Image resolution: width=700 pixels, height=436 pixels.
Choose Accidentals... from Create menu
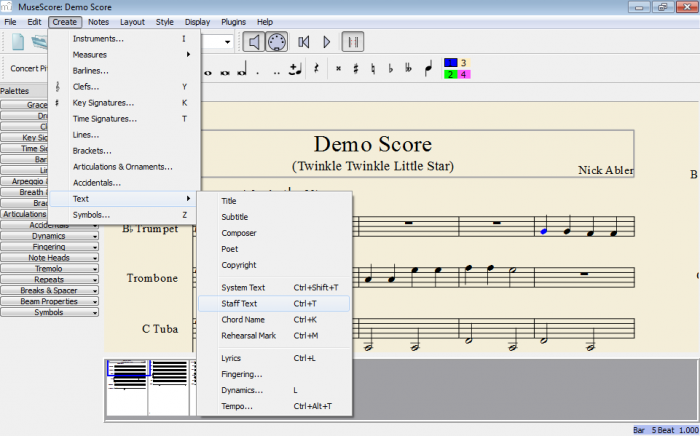point(124,183)
